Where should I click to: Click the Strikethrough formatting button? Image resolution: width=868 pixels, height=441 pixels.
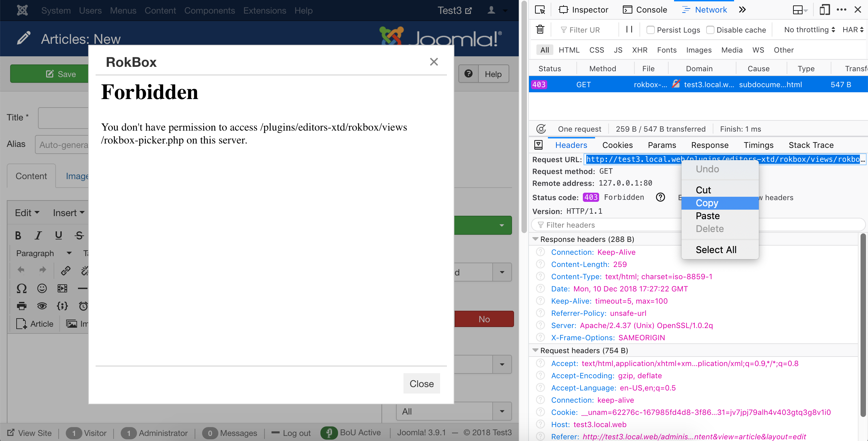tap(79, 235)
